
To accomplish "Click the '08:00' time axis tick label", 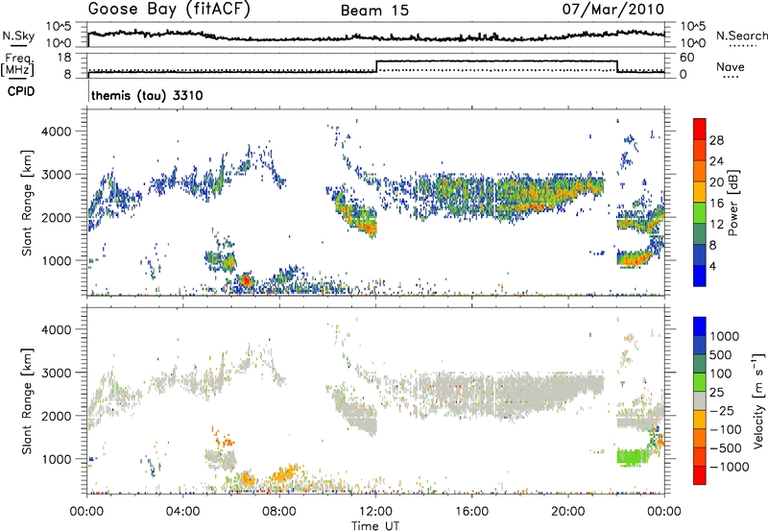I will [279, 512].
